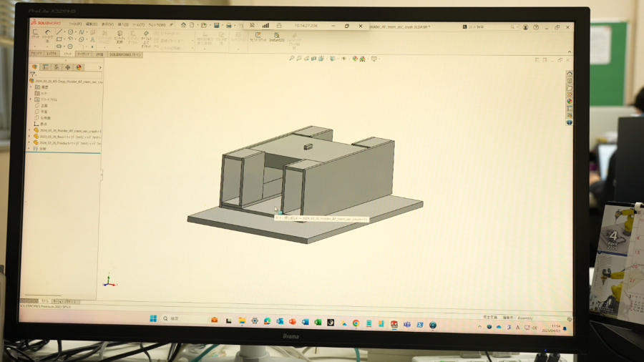Viewport: 644px width, 362px height.
Task: Open SOLIDWORKS Resources home in task pane
Action: point(570,74)
